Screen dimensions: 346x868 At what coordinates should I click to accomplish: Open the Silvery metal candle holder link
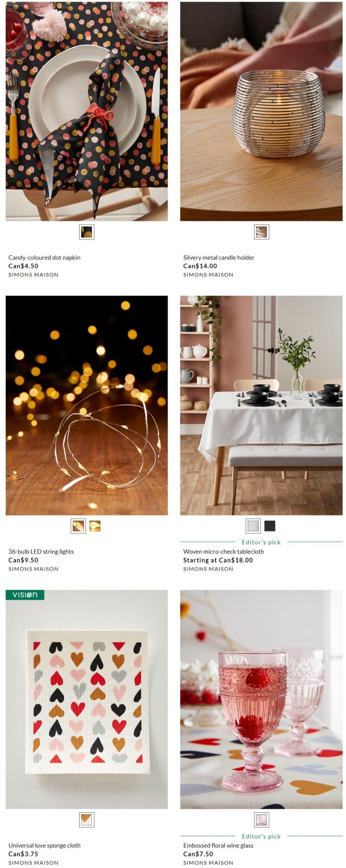[219, 257]
